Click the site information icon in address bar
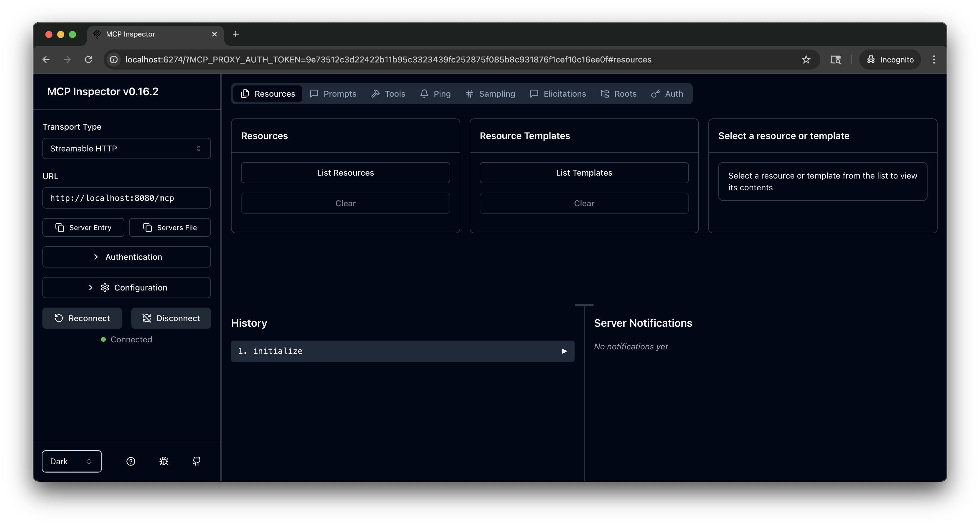Screen dimensions: 980x525 [113, 59]
